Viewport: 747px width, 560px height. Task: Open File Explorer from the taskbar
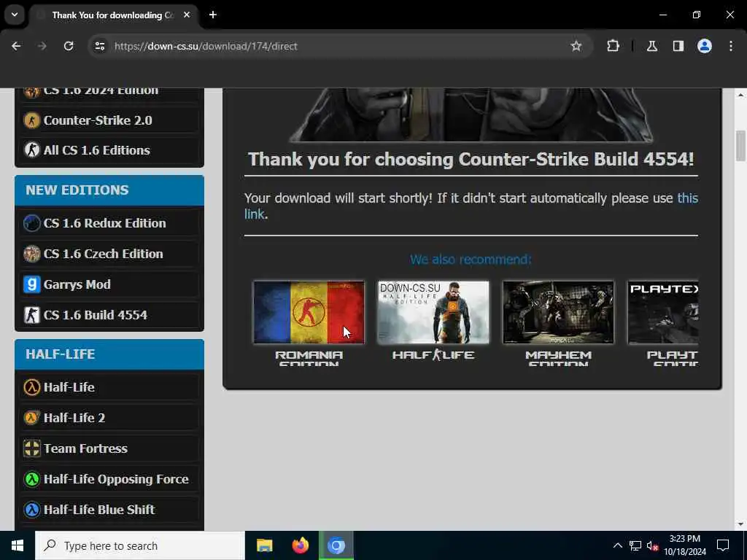[x=264, y=545]
